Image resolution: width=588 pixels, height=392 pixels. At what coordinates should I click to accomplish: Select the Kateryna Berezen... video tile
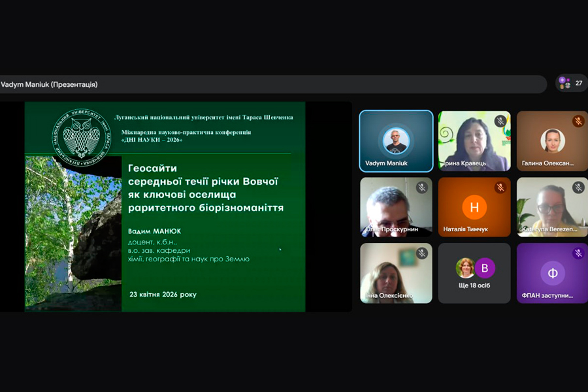pos(552,207)
